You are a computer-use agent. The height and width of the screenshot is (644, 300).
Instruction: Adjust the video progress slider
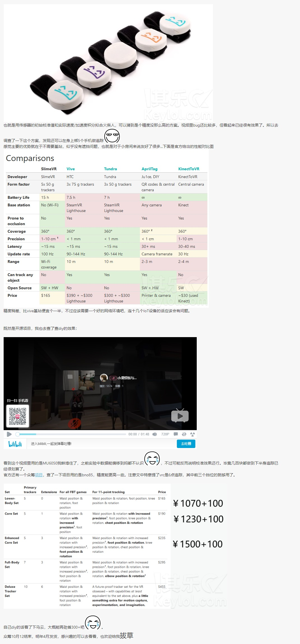71,434
